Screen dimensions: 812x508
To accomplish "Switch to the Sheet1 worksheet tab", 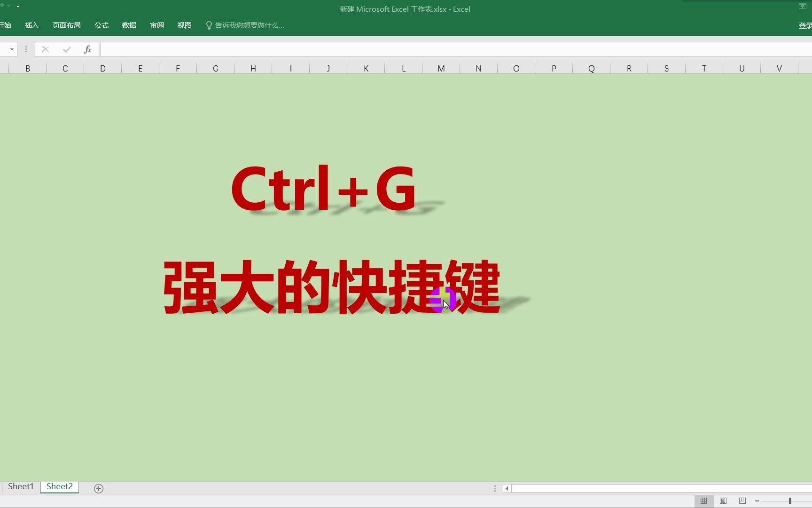I will pyautogui.click(x=20, y=486).
